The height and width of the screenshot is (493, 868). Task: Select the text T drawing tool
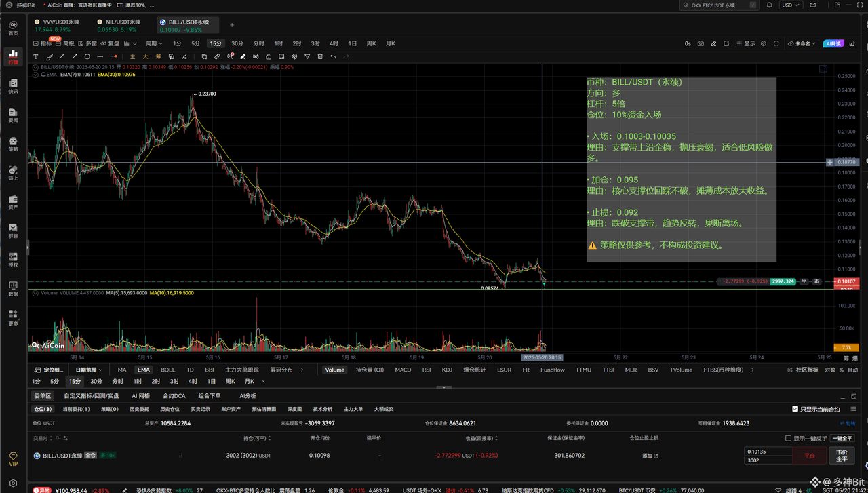(x=37, y=56)
